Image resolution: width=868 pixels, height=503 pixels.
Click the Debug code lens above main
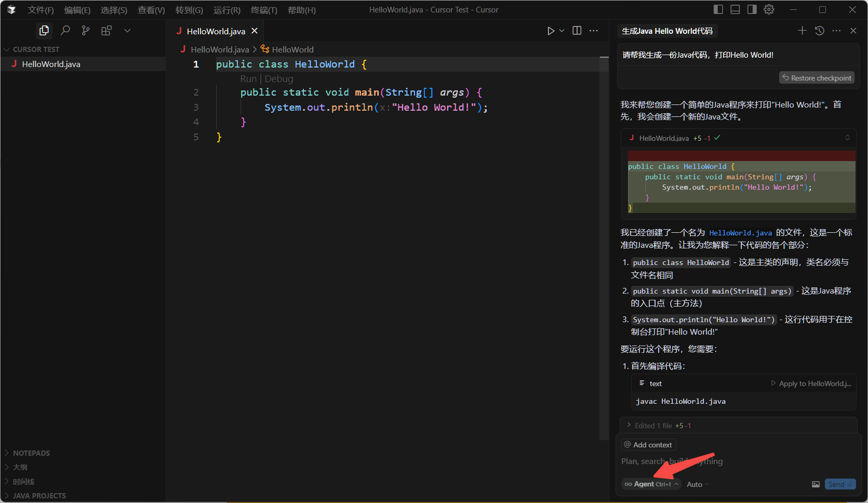click(279, 79)
